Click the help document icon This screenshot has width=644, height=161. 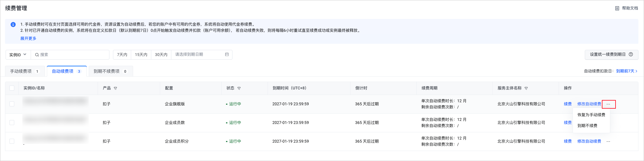(617, 8)
